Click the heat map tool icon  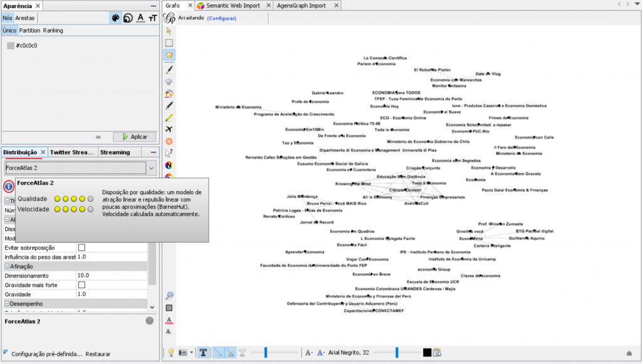[x=169, y=142]
